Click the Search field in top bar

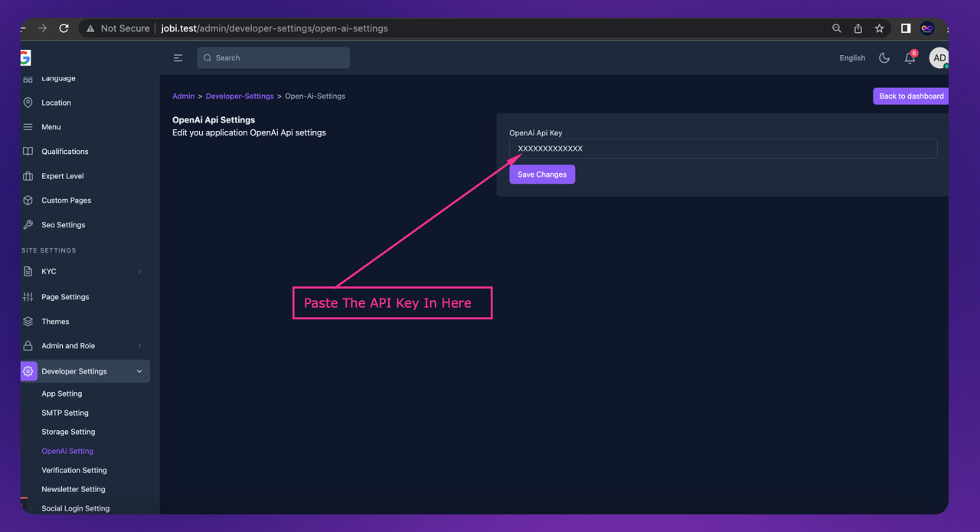click(x=273, y=58)
